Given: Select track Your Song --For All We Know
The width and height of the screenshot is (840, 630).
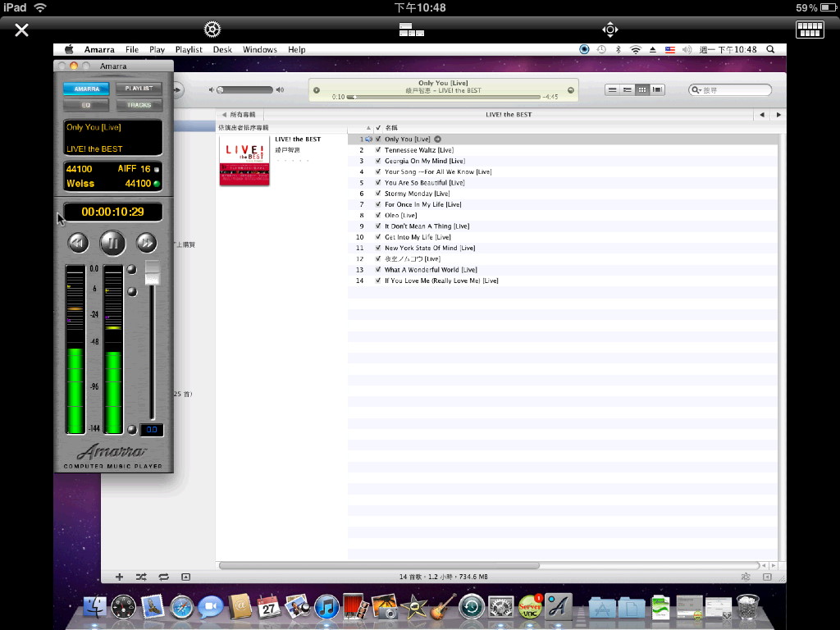Looking at the screenshot, I should (x=563, y=171).
